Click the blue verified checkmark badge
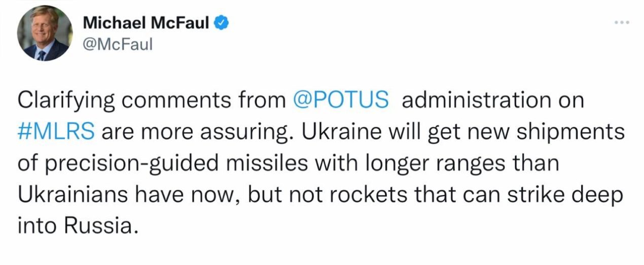Viewport: 644px width, 265px height. pos(221,22)
